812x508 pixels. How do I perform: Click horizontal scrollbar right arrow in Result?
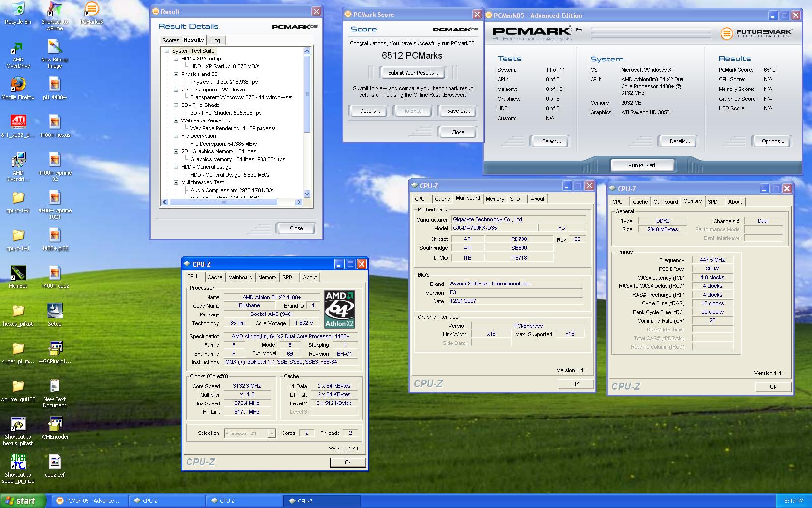pos(298,202)
